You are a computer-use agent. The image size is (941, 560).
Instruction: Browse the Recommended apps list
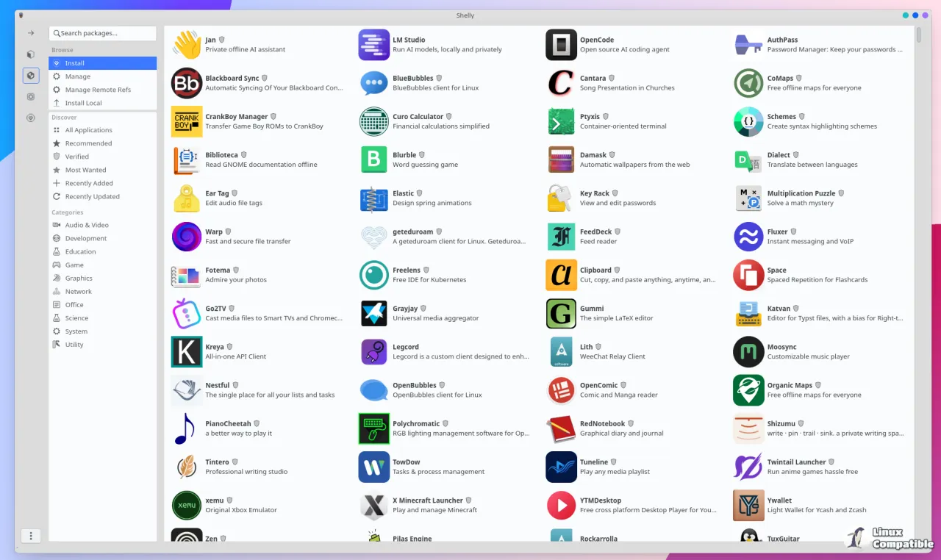pos(103,143)
